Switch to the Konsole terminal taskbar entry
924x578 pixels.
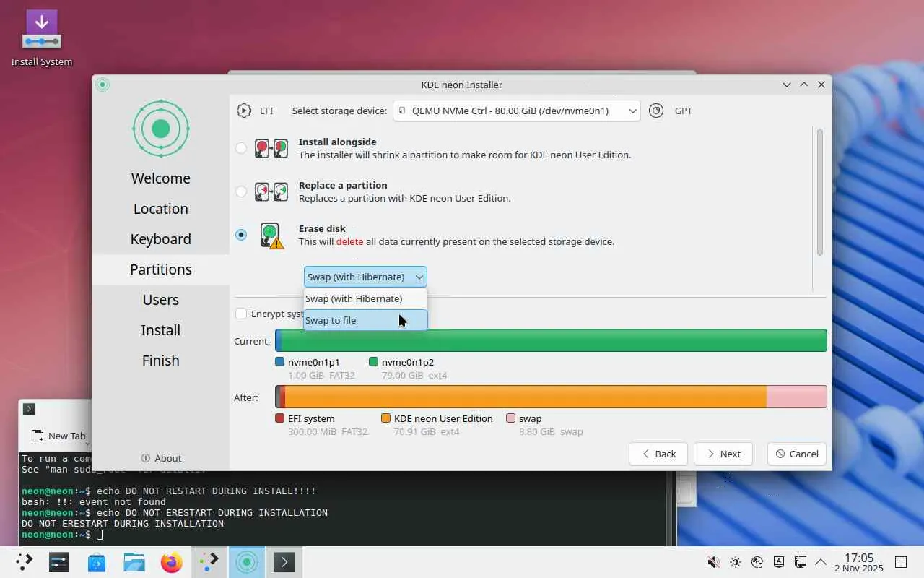pos(284,562)
